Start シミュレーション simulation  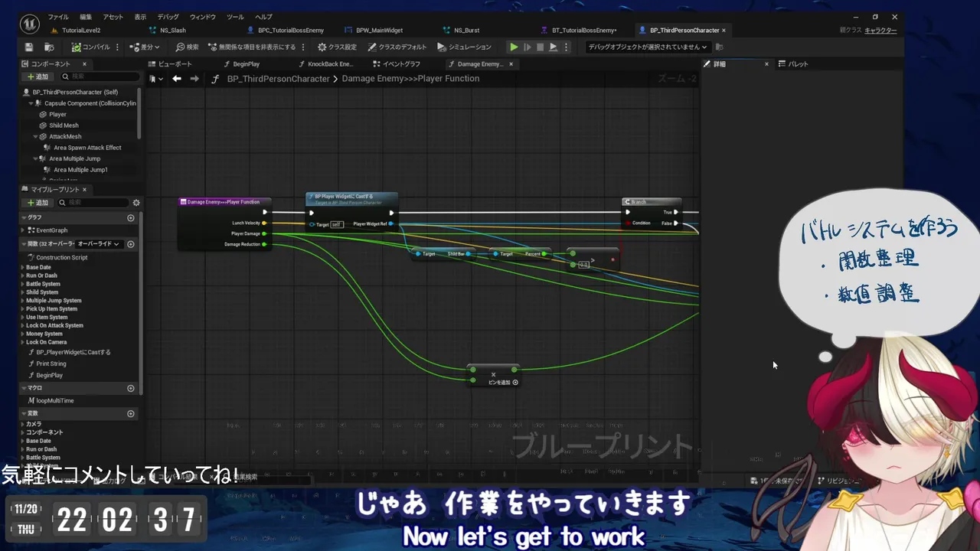(465, 47)
